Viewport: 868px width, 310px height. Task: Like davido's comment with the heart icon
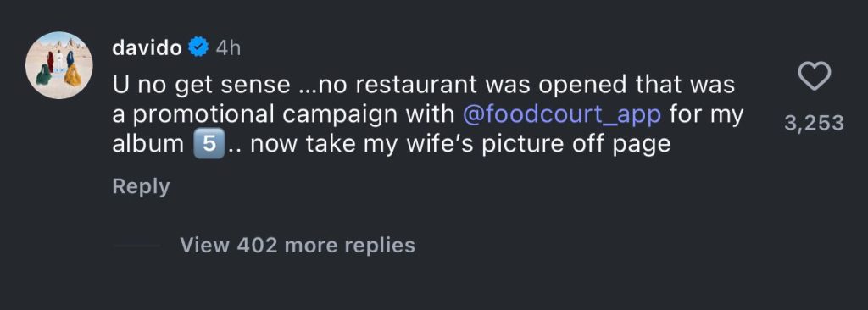pos(815,76)
